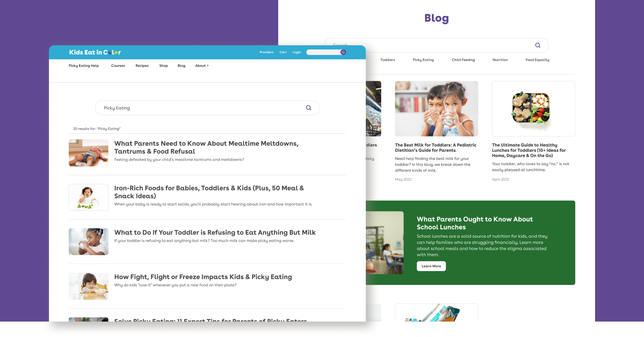This screenshot has height=337, width=644.
Task: Open the Best Milk for Toddlers image
Action: pos(436,109)
